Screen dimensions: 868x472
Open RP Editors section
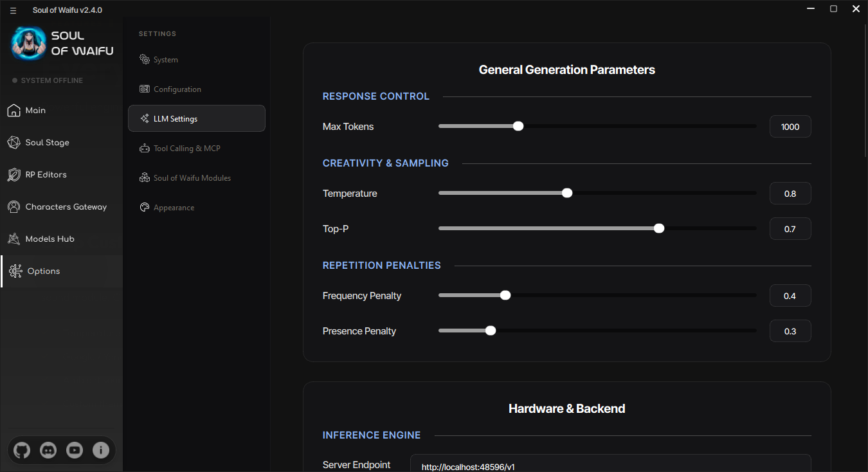(x=61, y=175)
